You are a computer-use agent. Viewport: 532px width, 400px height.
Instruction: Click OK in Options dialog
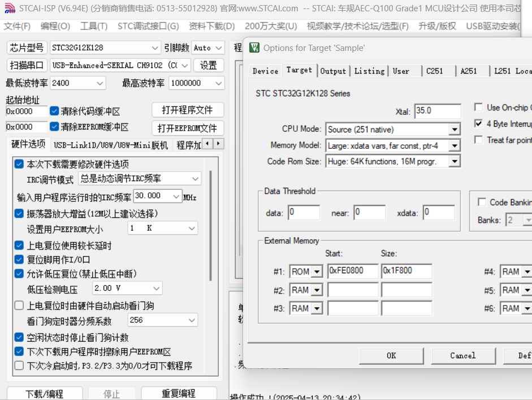(391, 355)
